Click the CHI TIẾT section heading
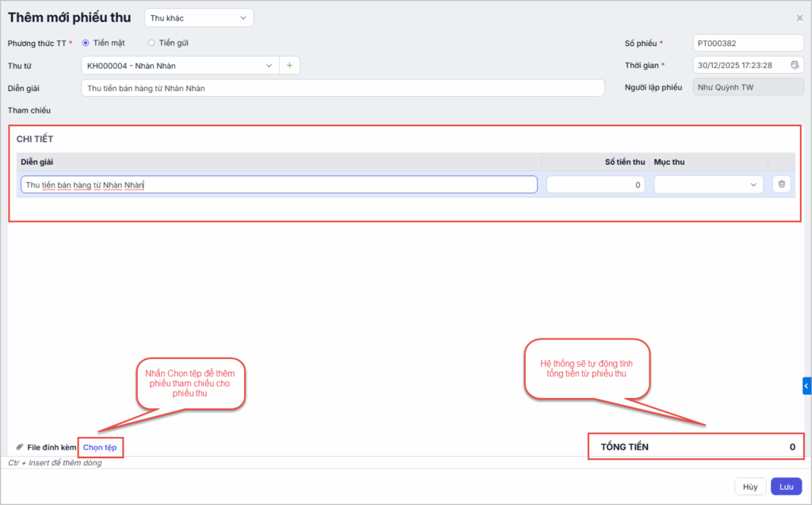 pos(35,139)
